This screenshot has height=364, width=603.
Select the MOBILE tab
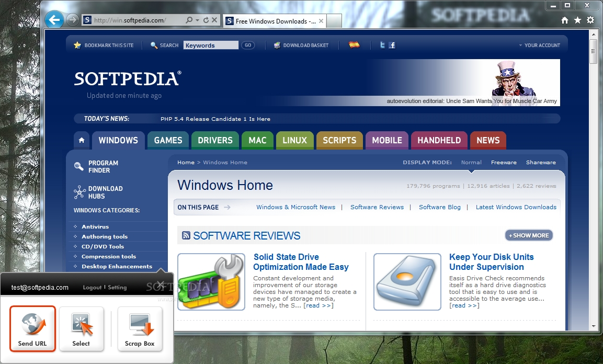(387, 140)
